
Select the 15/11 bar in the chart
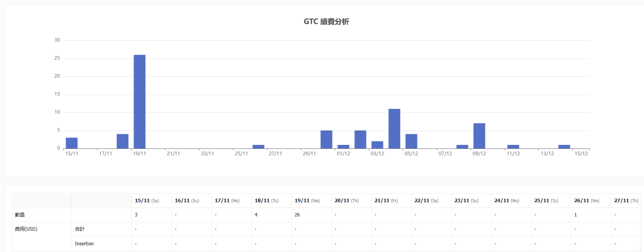71,143
